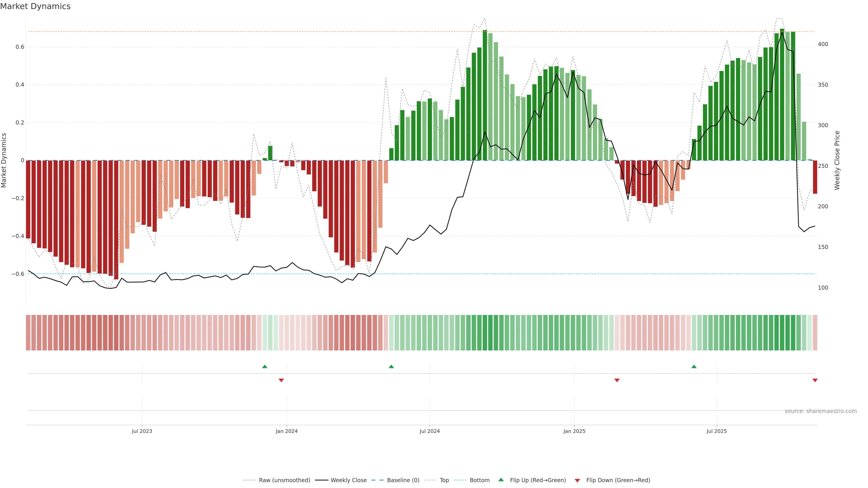Click the flip-up marker just before Jul 2025
This screenshot has width=868, height=488.
[694, 366]
